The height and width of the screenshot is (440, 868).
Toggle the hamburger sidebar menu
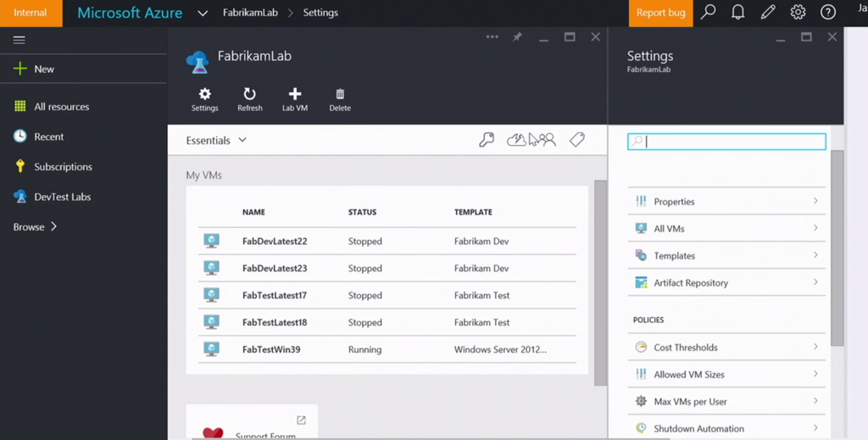[x=19, y=40]
